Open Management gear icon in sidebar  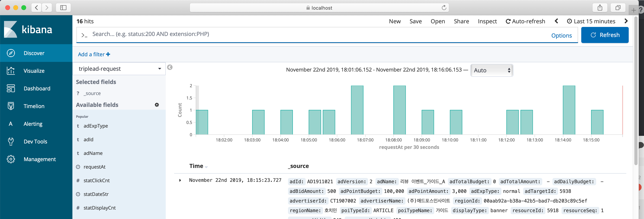tap(11, 159)
